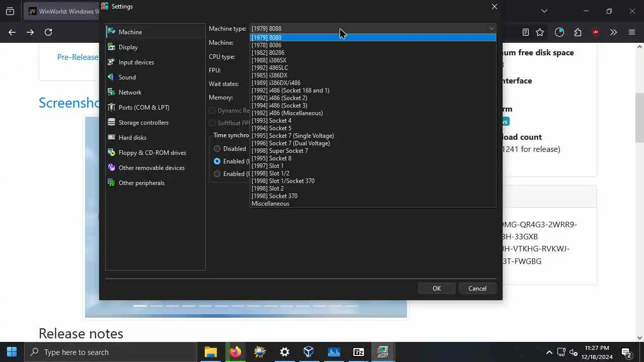Select Storage controllers icon

111,122
